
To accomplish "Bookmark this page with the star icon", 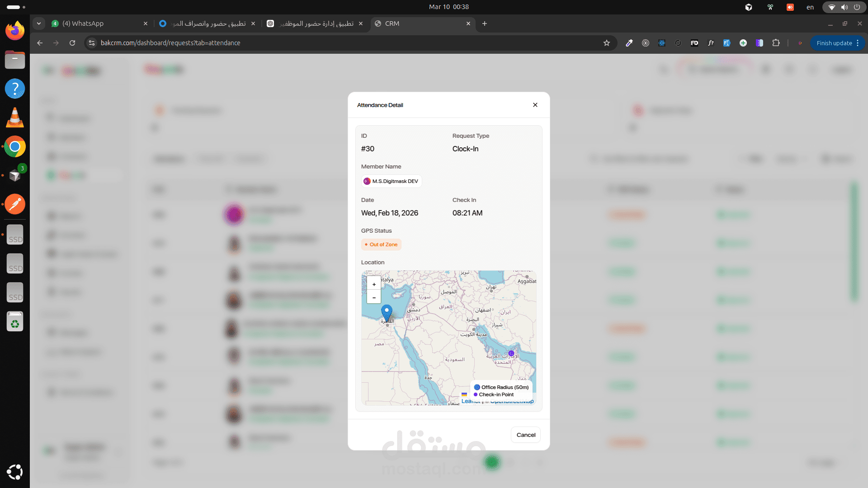I will (x=607, y=43).
